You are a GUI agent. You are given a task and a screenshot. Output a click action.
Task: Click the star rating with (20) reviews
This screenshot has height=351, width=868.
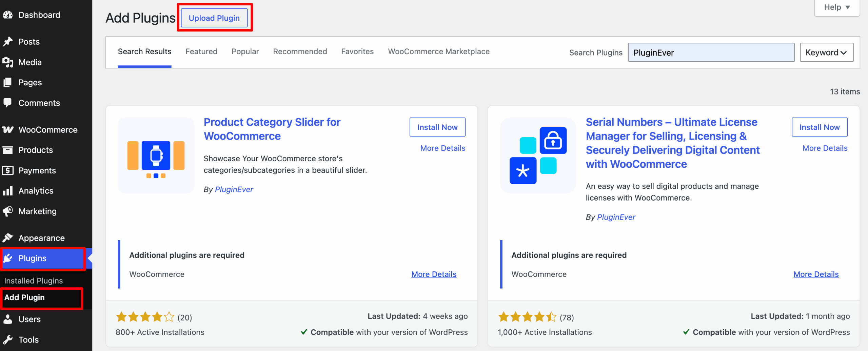click(x=154, y=317)
